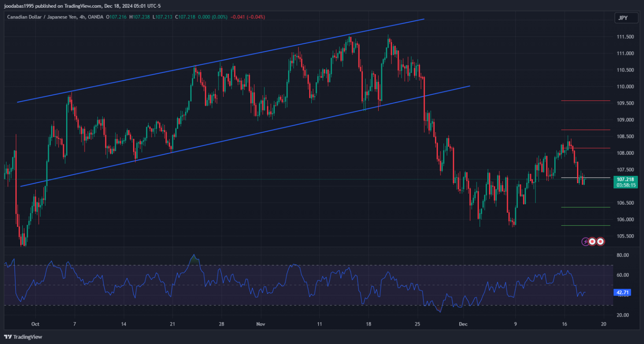Select the green horizontal line near 106.400
644x344 pixels.
click(586, 207)
